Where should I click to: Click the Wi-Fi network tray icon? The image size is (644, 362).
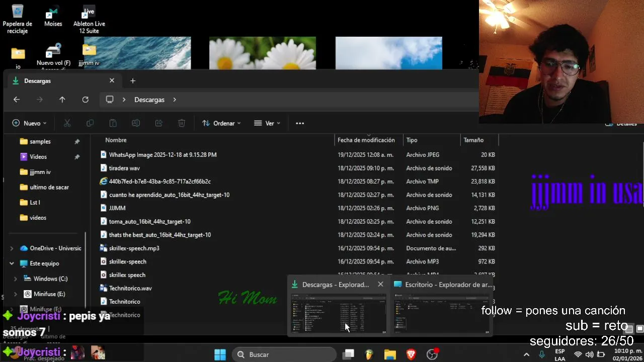[578, 354]
